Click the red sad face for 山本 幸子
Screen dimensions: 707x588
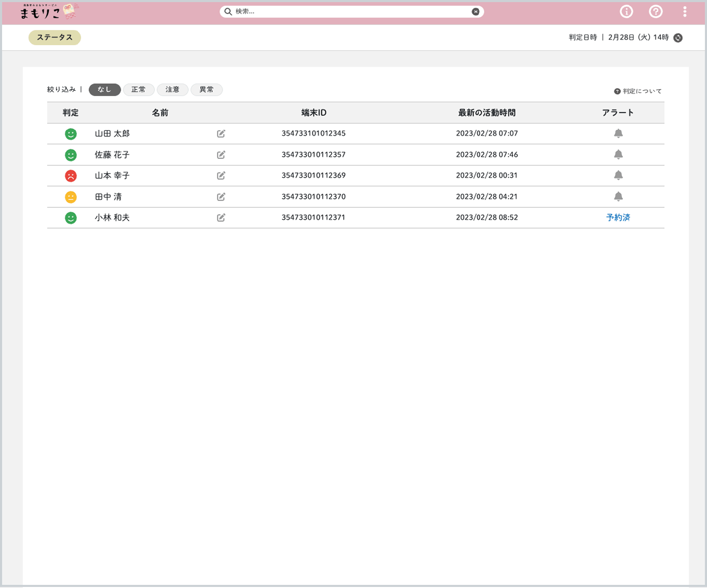coord(71,176)
